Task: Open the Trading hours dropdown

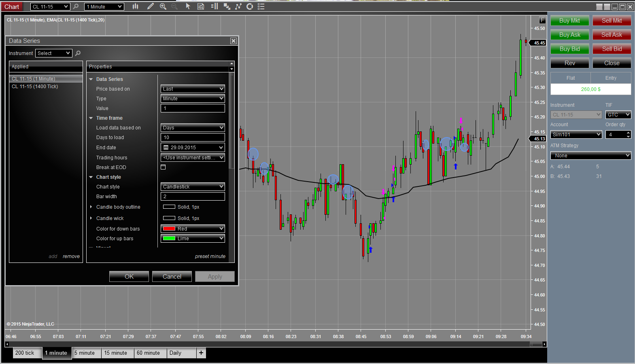Action: tap(193, 158)
